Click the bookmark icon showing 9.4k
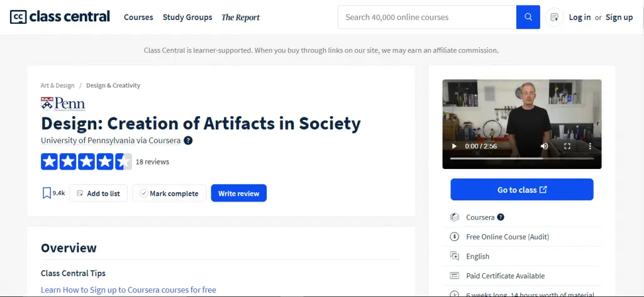Screen dimensions: 644x297 click(x=47, y=193)
